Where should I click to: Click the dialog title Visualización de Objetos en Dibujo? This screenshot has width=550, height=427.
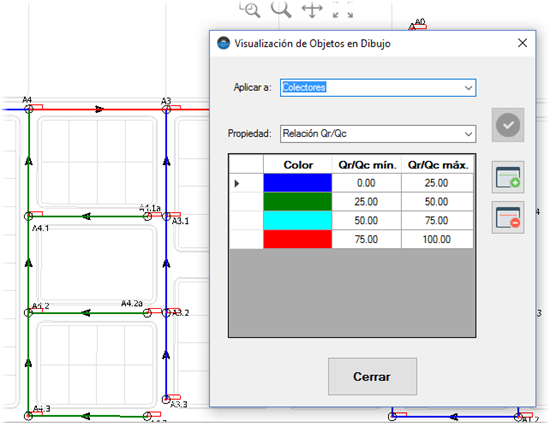coord(312,44)
